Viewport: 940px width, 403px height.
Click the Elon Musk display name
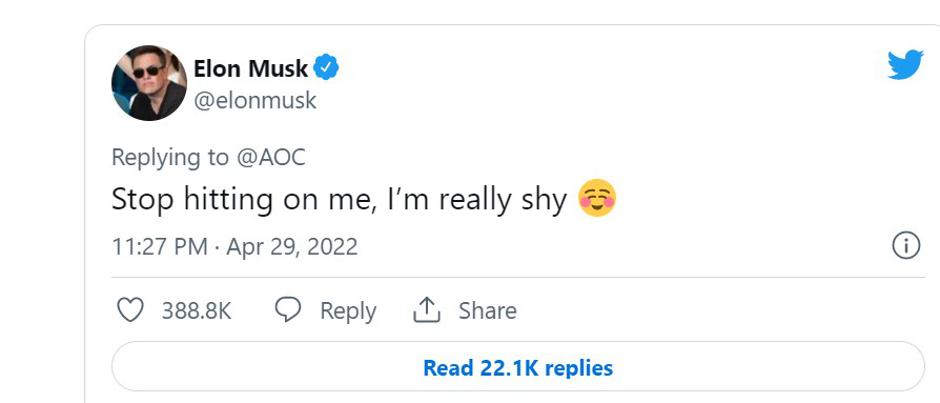coord(250,70)
